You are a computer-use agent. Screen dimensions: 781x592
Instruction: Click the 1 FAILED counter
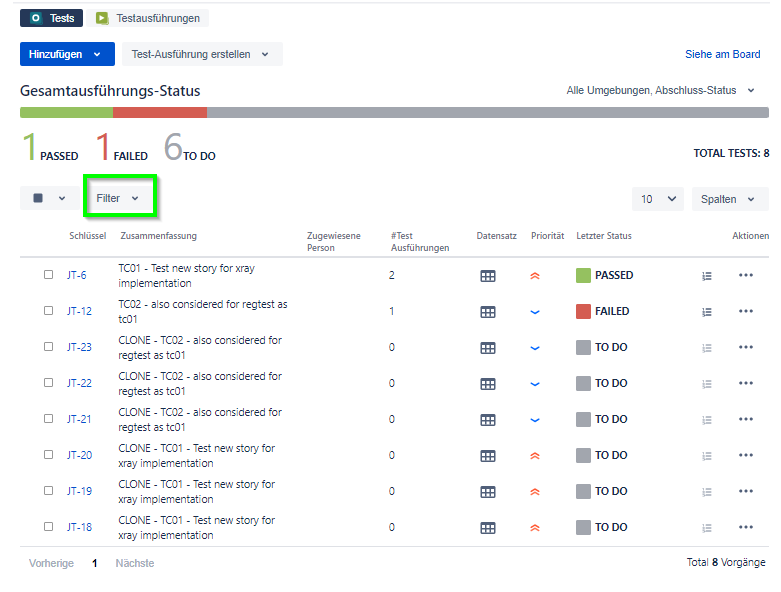pyautogui.click(x=122, y=147)
